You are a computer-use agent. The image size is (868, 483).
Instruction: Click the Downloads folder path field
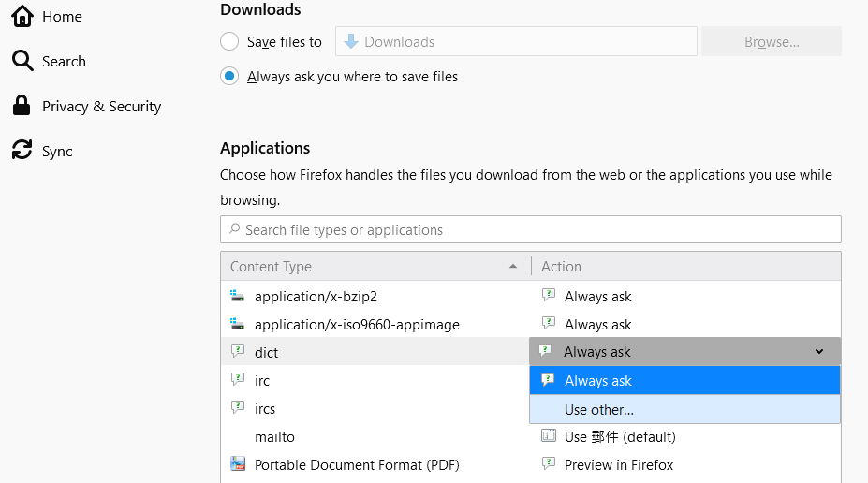[516, 41]
